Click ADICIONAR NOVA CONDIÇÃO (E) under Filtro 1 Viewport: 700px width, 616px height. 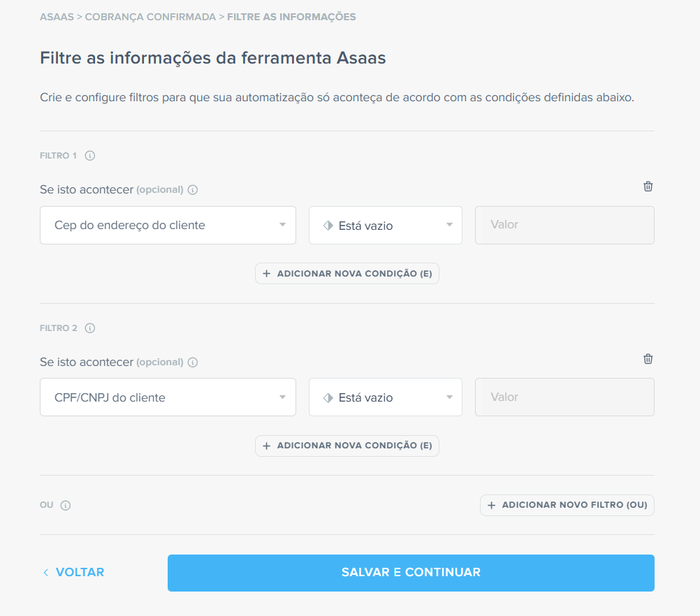[347, 273]
